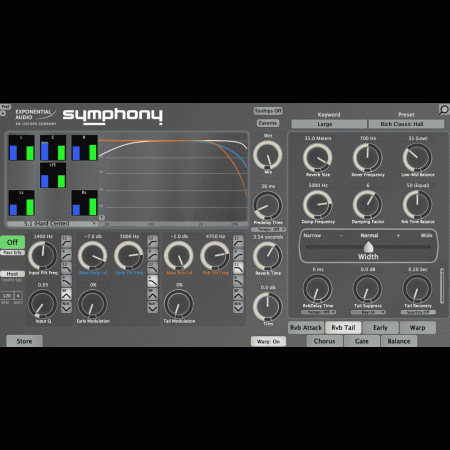The width and height of the screenshot is (450, 450).
Task: Click the C channel level meter
Action: pos(53,148)
